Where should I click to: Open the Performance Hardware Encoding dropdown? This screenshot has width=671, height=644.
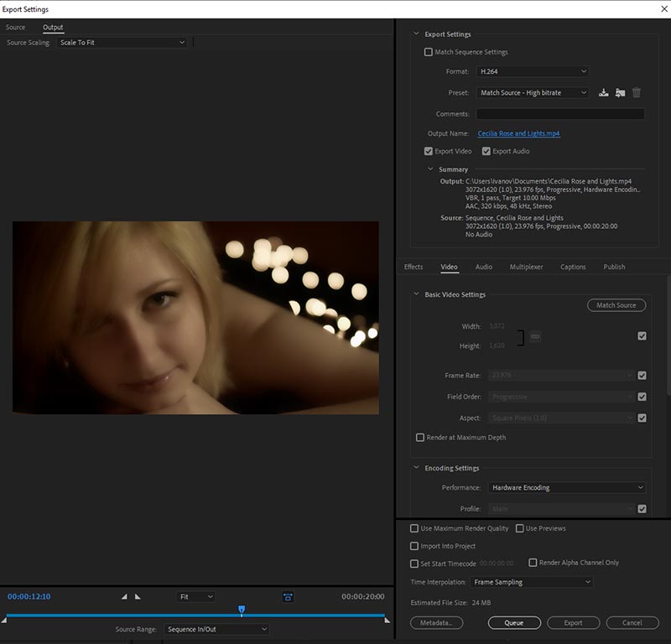point(567,487)
